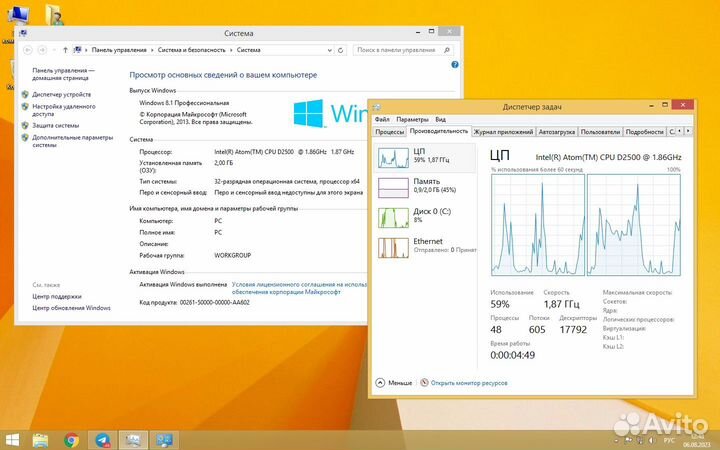Open File Explorer from the taskbar

40,440
